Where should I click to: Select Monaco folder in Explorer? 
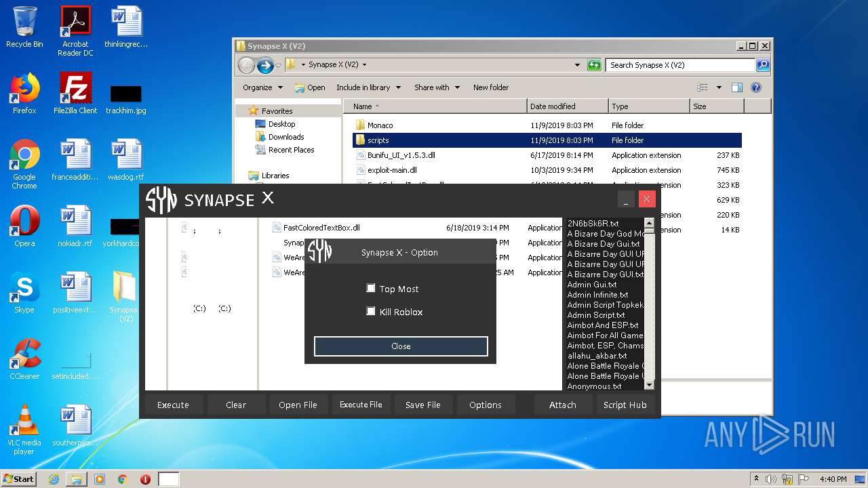(x=380, y=125)
